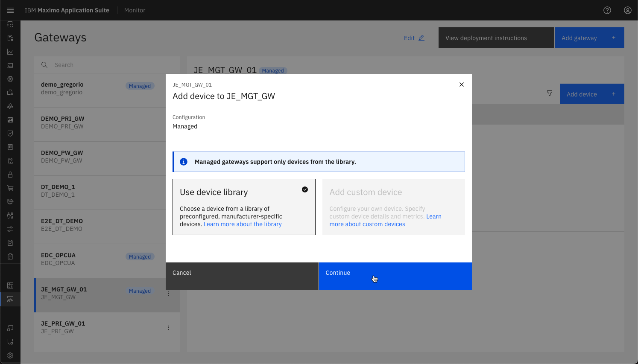Open the hamburger navigation menu
The height and width of the screenshot is (364, 638).
10,10
